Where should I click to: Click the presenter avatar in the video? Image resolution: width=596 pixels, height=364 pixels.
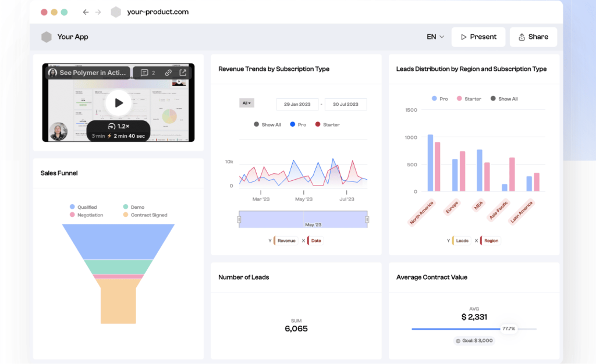tap(58, 131)
